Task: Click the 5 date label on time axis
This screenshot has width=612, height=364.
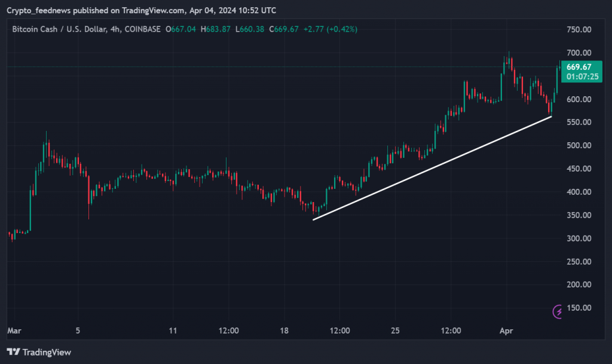Action: tap(78, 331)
